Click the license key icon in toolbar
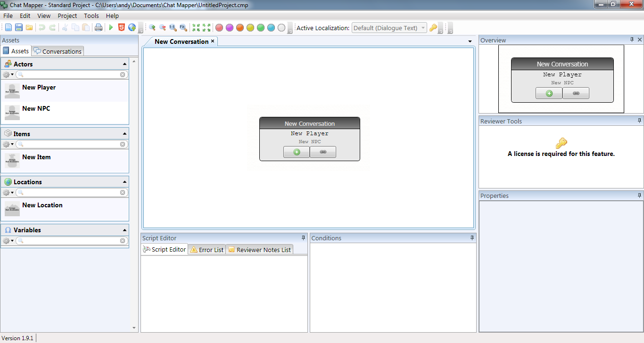 click(x=433, y=28)
